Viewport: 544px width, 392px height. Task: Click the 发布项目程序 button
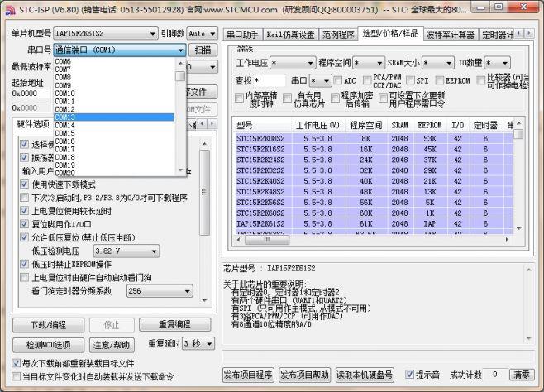[x=248, y=375]
